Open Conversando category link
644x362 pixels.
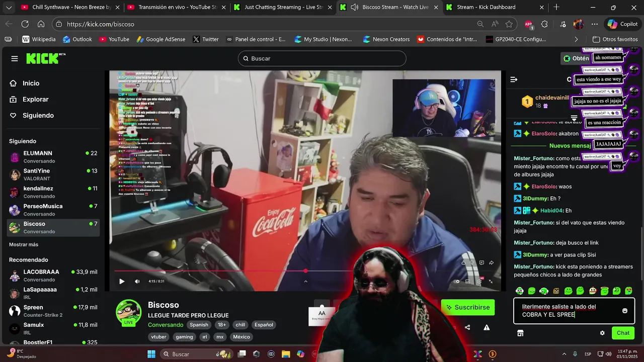(x=166, y=325)
